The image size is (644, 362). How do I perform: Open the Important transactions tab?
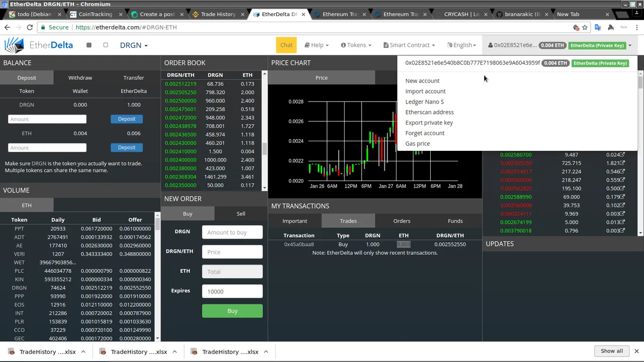coord(295,221)
